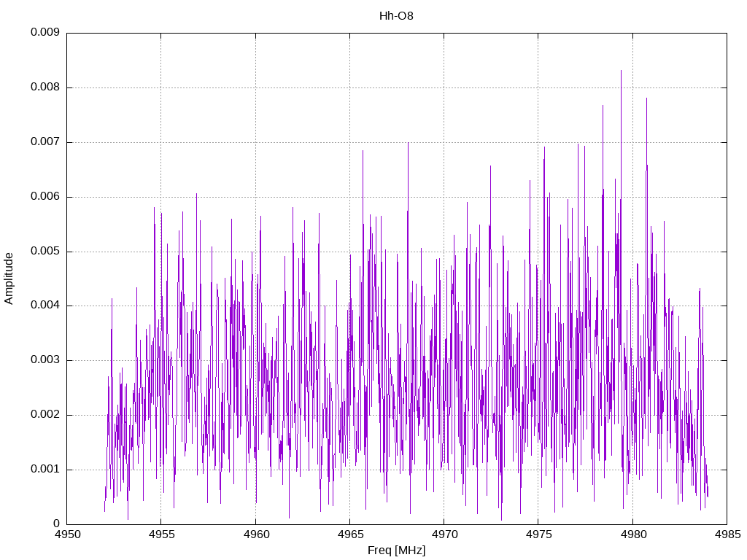This screenshot has height=560, width=747.
Task: Click x-axis tick label 4975
Action: point(538,534)
